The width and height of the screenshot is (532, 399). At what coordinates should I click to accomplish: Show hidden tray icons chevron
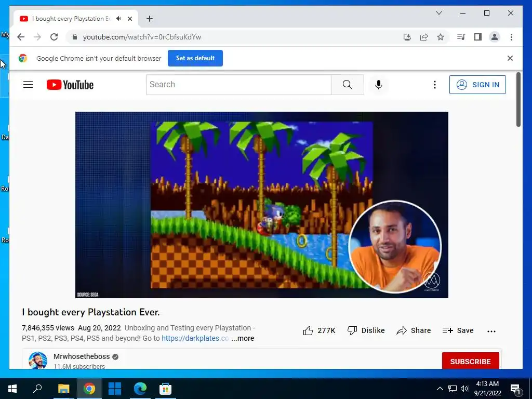click(440, 389)
